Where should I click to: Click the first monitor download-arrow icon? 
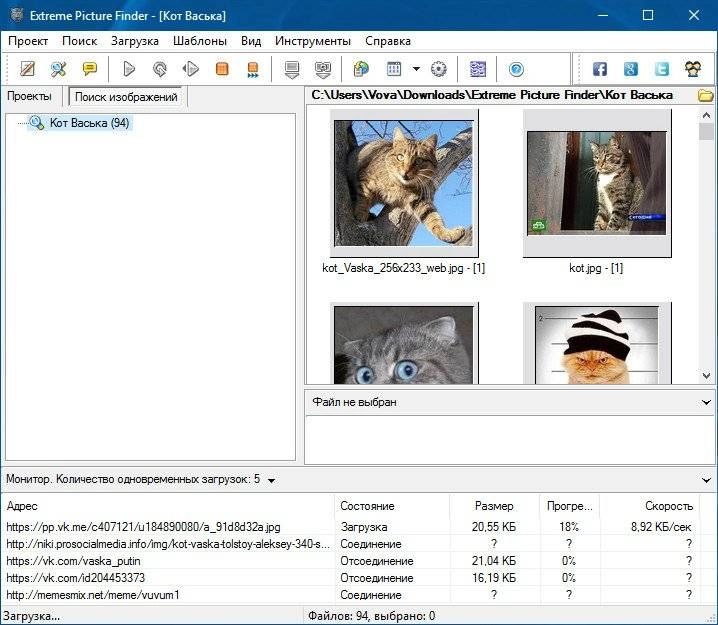pyautogui.click(x=292, y=70)
